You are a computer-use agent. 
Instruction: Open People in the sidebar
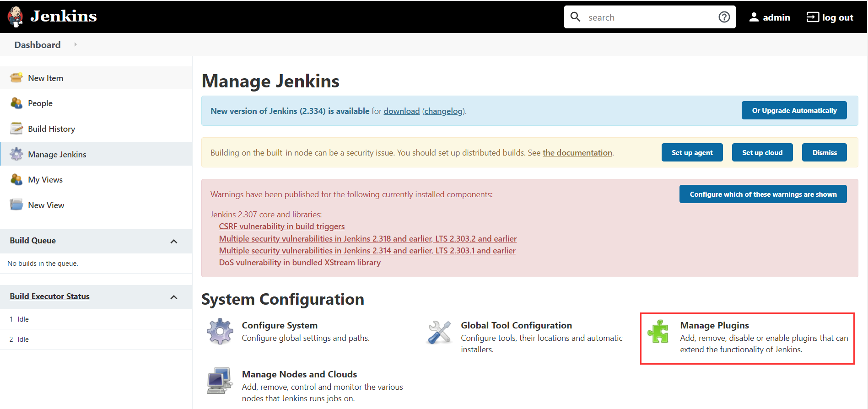(40, 103)
